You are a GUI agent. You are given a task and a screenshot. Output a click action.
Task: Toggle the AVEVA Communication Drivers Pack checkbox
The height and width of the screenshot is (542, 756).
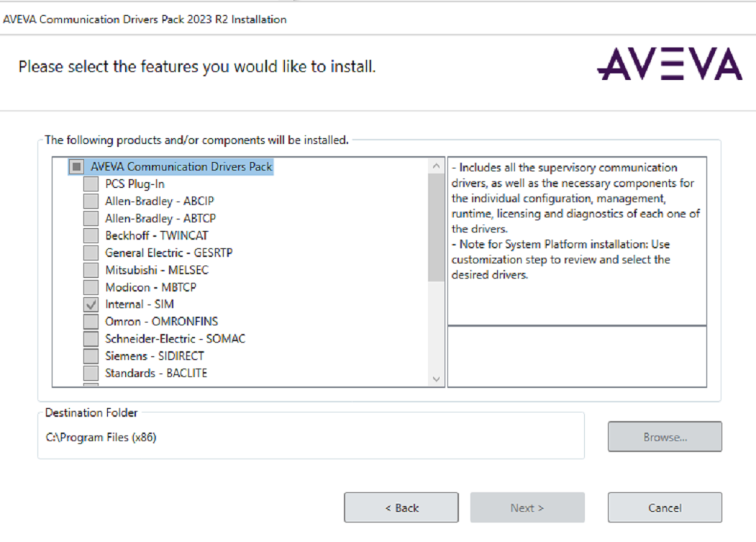pos(76,166)
